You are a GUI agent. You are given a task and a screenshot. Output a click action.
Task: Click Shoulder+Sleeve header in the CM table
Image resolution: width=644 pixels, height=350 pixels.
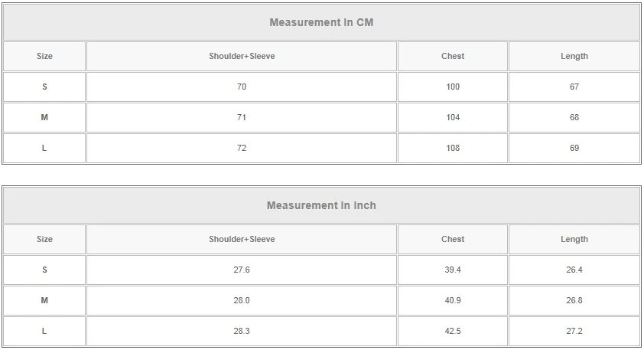tap(242, 56)
